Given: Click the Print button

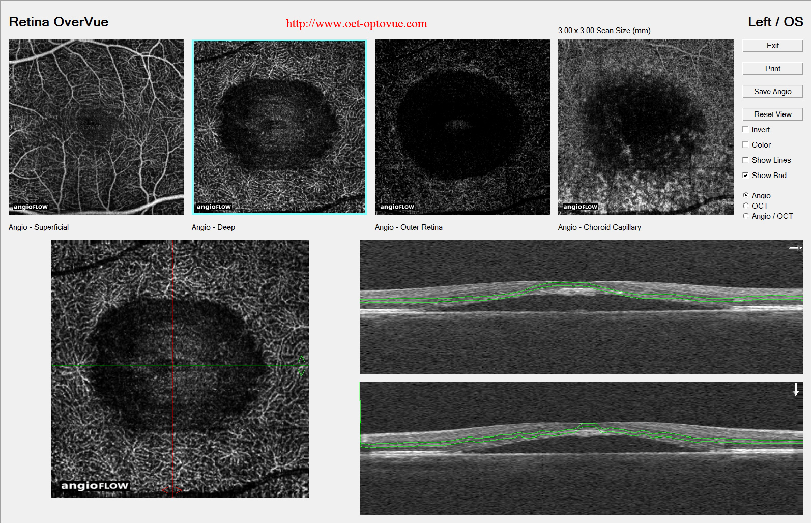Looking at the screenshot, I should (x=772, y=69).
